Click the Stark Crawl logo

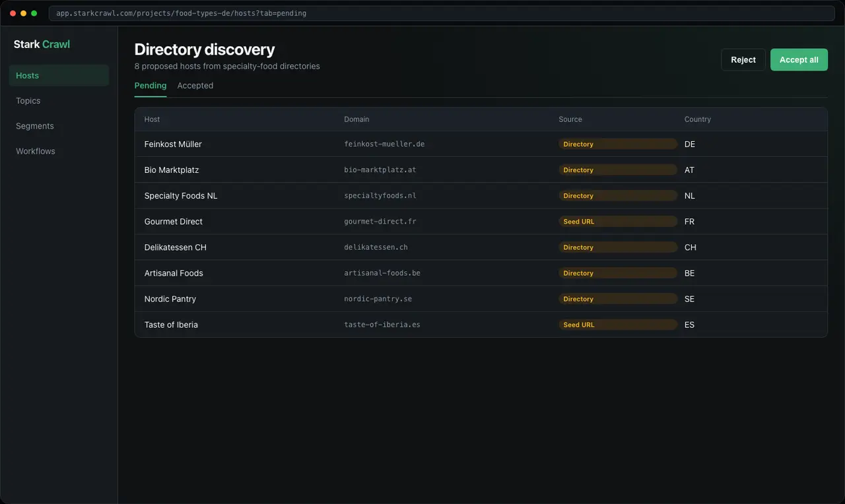click(x=42, y=44)
